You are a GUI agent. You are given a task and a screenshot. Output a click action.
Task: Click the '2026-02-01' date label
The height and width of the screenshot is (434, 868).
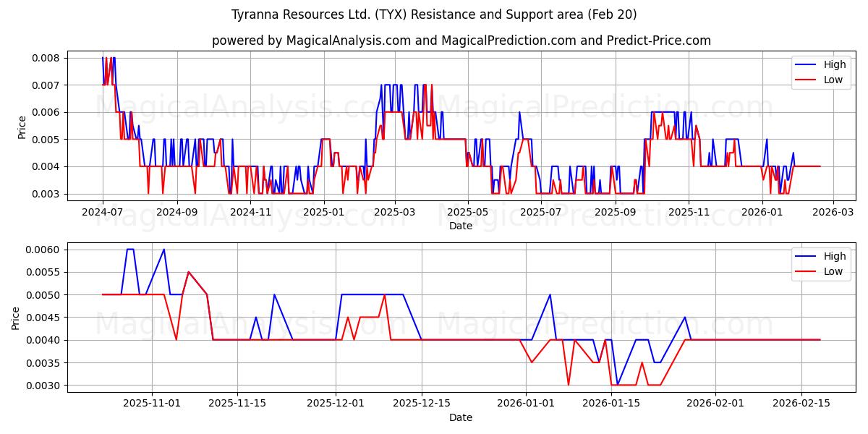tap(715, 404)
